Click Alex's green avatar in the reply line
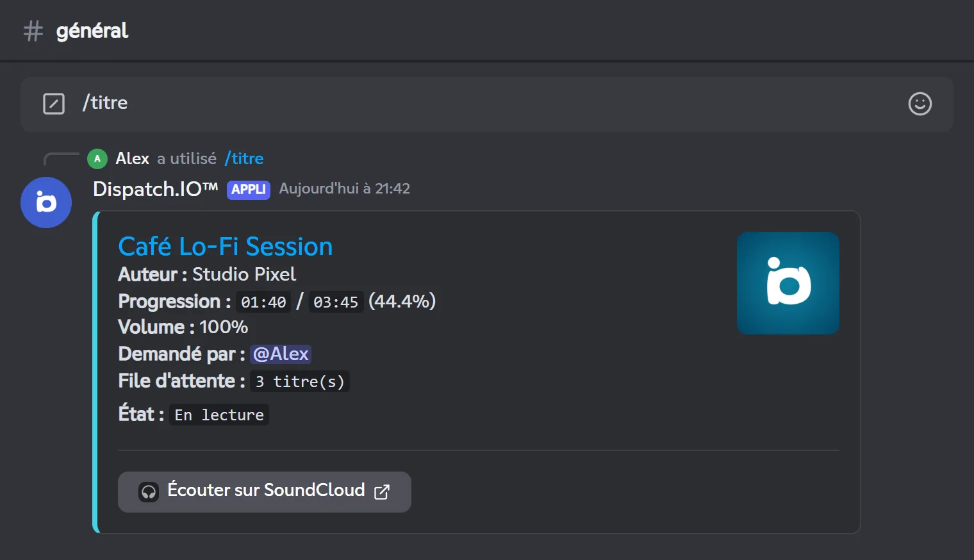Viewport: 974px width, 560px height. (x=97, y=159)
